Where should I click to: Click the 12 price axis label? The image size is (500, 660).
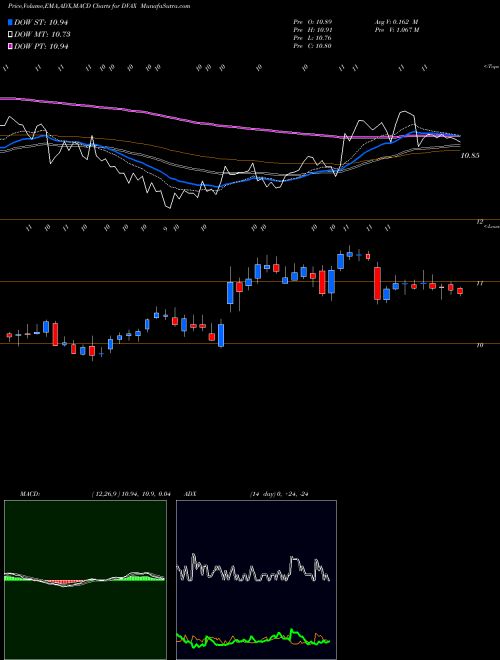[479, 222]
